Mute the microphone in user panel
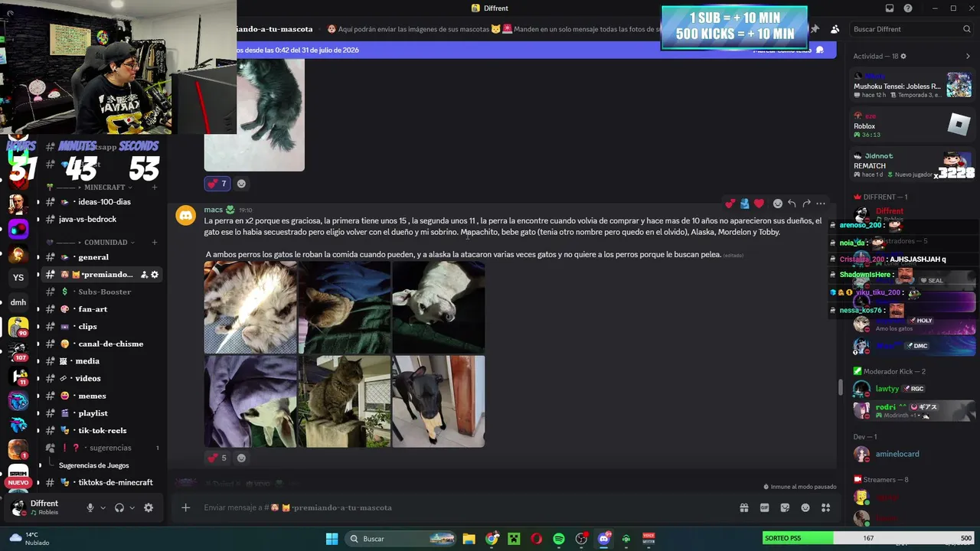Screen dimensions: 980x551 tap(90, 507)
